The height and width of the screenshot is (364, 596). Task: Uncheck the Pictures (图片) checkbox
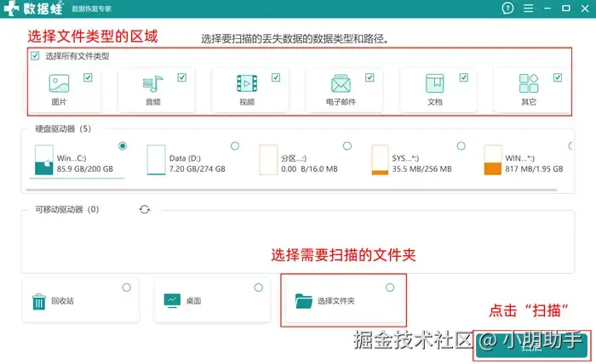pyautogui.click(x=88, y=77)
